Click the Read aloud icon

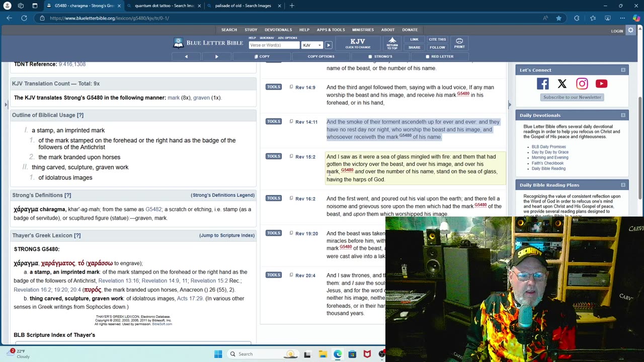545,18
